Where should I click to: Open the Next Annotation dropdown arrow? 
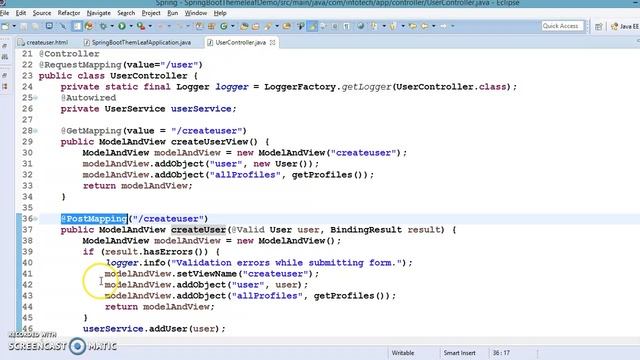(384, 26)
